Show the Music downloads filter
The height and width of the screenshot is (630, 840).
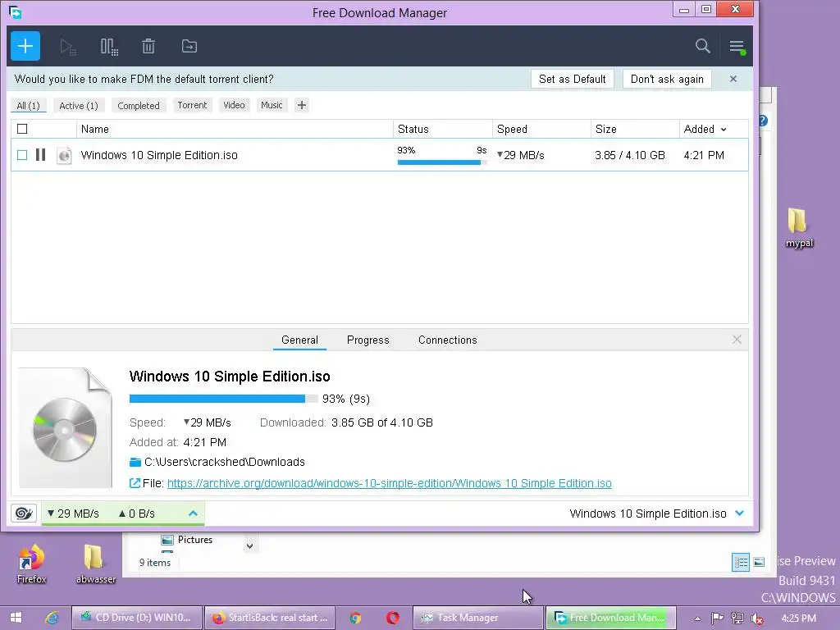pos(272,105)
